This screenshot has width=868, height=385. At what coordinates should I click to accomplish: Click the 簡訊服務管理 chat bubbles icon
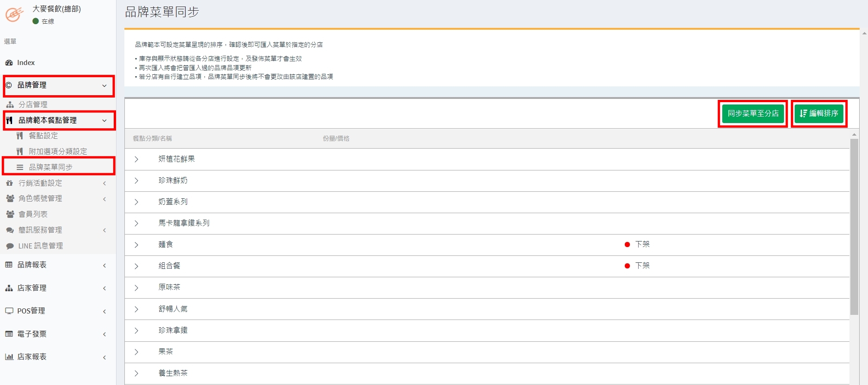(x=10, y=230)
